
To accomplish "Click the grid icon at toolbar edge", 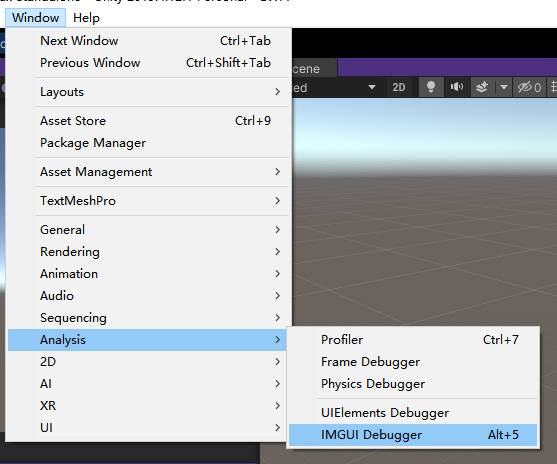I will point(553,87).
